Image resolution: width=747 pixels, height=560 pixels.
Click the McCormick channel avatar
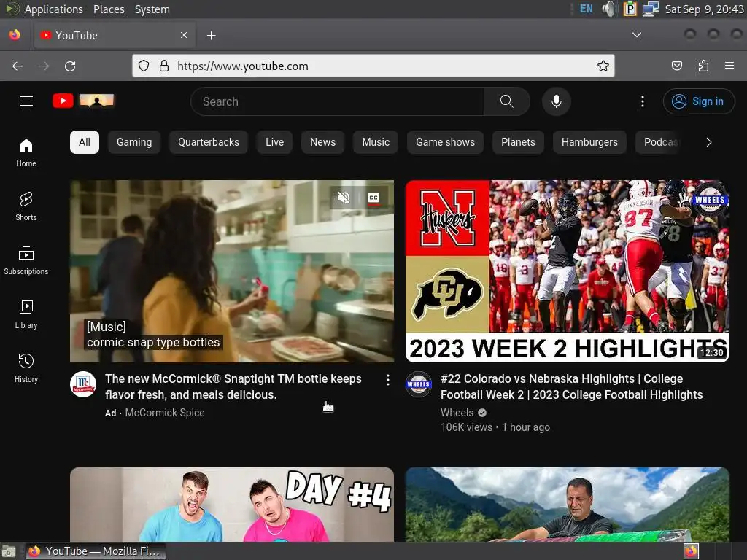tap(83, 384)
